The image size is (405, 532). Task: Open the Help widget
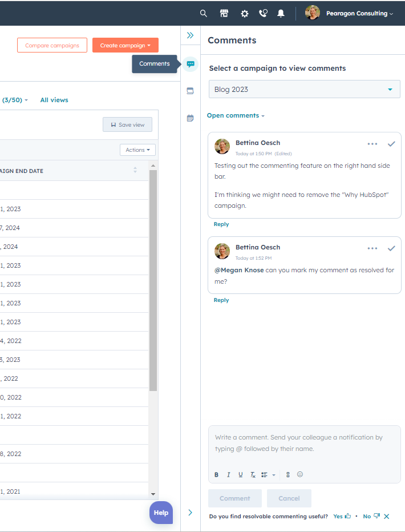click(161, 513)
